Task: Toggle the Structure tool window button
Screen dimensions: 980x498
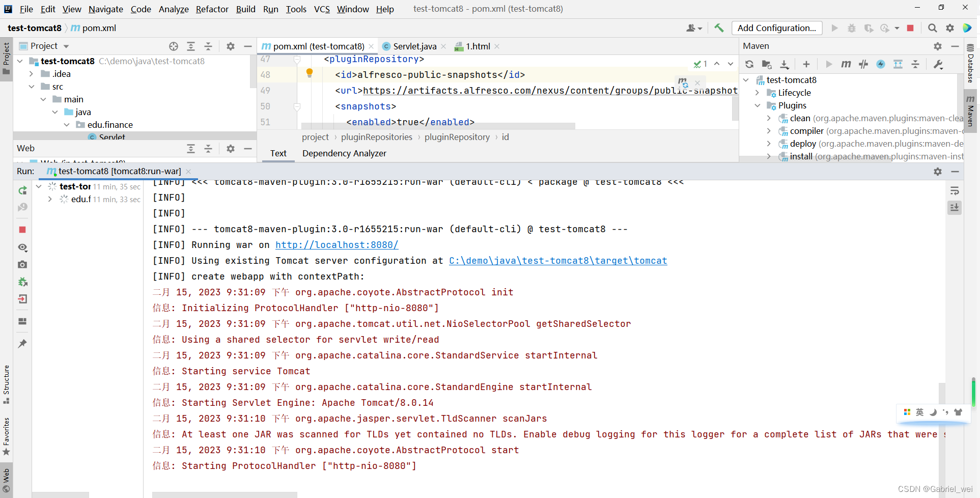Action: pyautogui.click(x=6, y=385)
